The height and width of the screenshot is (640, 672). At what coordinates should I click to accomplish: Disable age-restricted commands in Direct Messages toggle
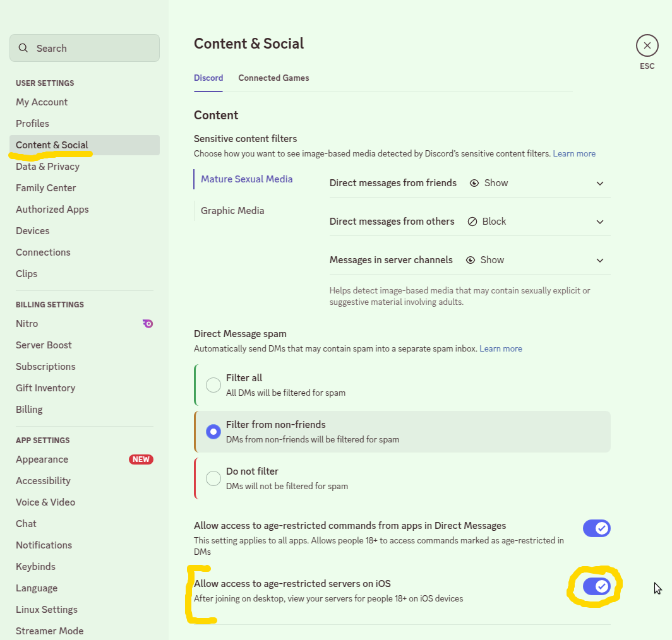(x=596, y=528)
